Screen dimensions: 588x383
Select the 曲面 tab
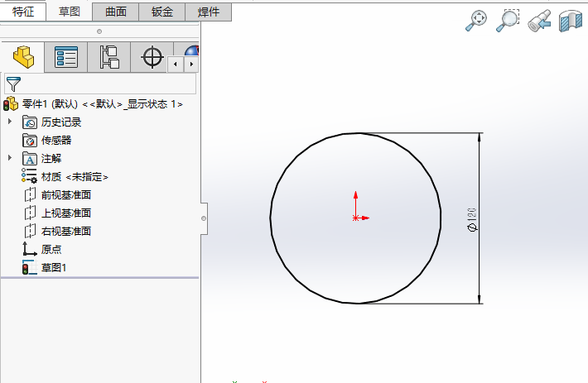pyautogui.click(x=115, y=12)
